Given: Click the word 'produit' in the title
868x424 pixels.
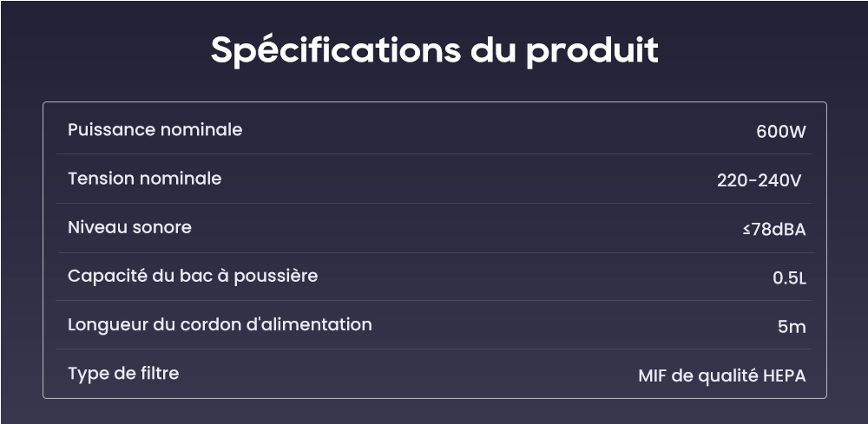Looking at the screenshot, I should (592, 53).
